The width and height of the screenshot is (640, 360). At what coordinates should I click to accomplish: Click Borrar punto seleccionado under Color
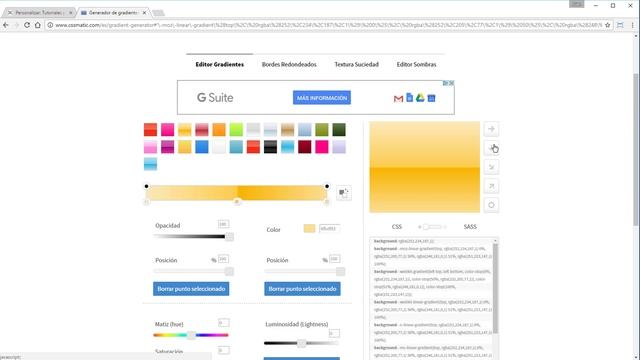coord(302,289)
